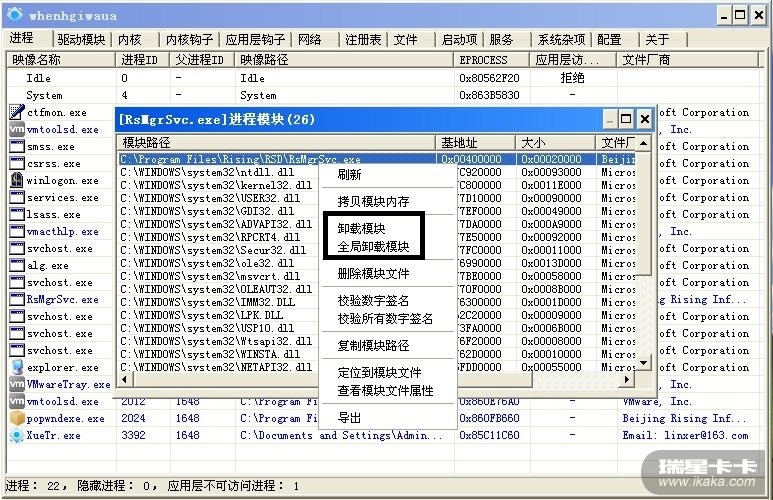
Task: Select the XueTr.exe process name
Action: [53, 435]
